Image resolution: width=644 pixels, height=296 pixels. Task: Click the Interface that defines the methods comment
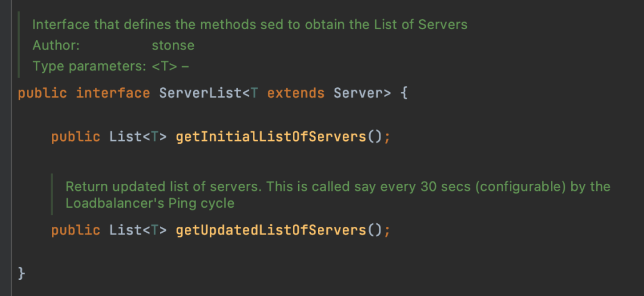(x=250, y=24)
